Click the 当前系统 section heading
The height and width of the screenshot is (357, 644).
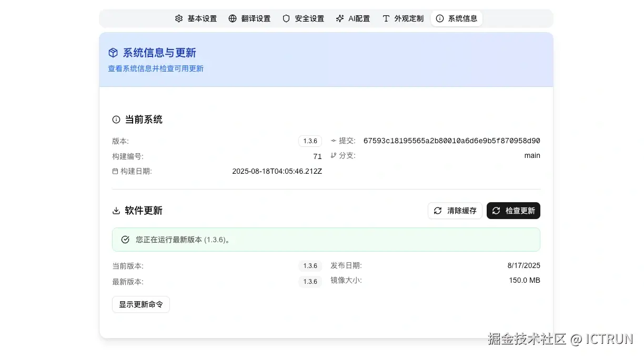click(x=144, y=120)
